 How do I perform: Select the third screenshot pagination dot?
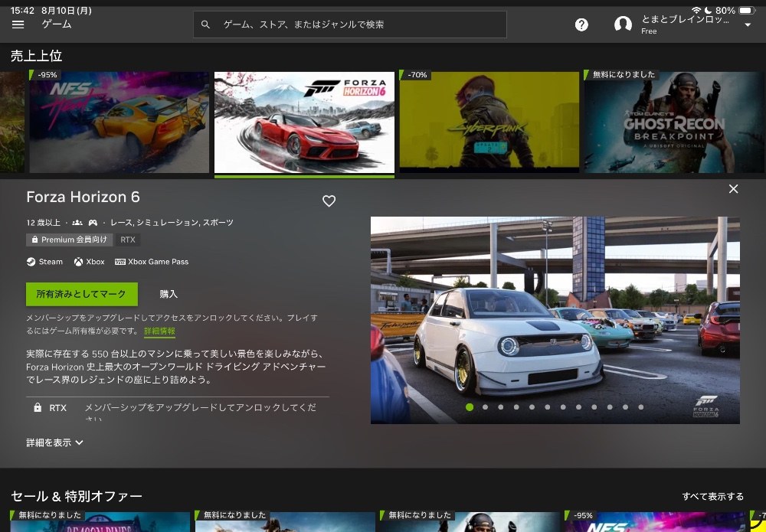(x=501, y=407)
